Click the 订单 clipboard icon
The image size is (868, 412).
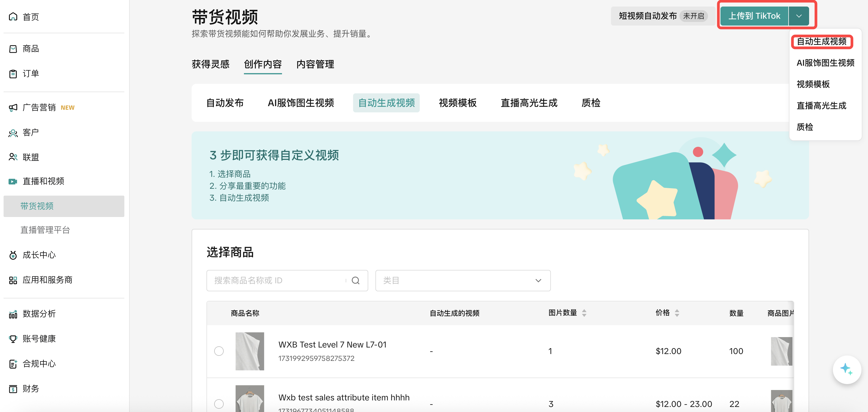[x=13, y=74]
